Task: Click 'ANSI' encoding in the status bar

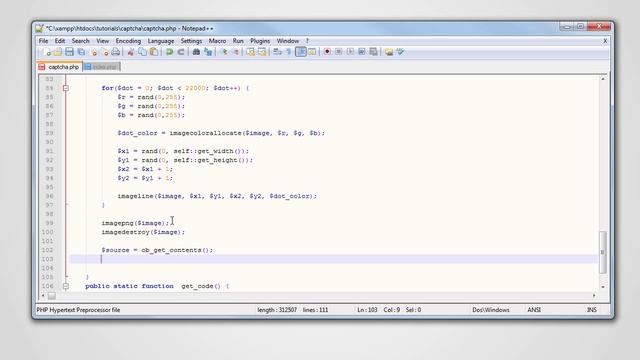Action: click(534, 310)
